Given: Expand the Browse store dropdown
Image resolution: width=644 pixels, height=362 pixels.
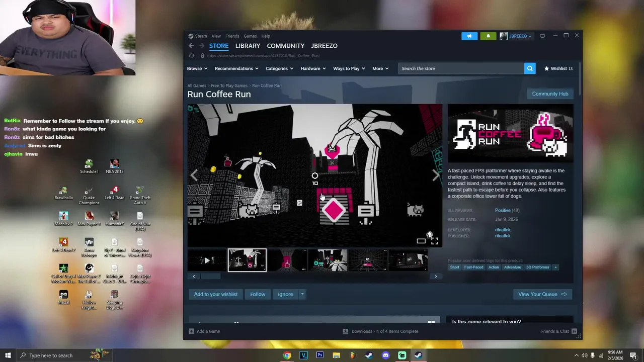Looking at the screenshot, I should 197,68.
